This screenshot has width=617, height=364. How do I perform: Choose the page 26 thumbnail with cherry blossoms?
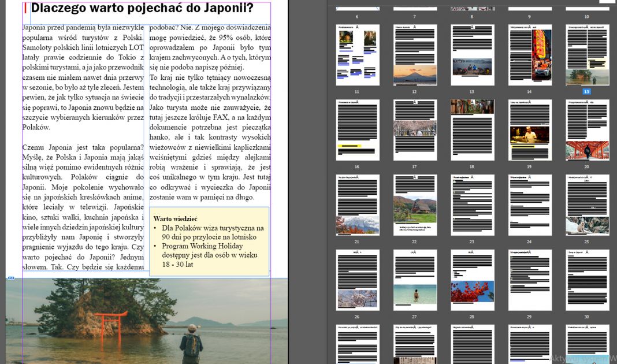[358, 280]
